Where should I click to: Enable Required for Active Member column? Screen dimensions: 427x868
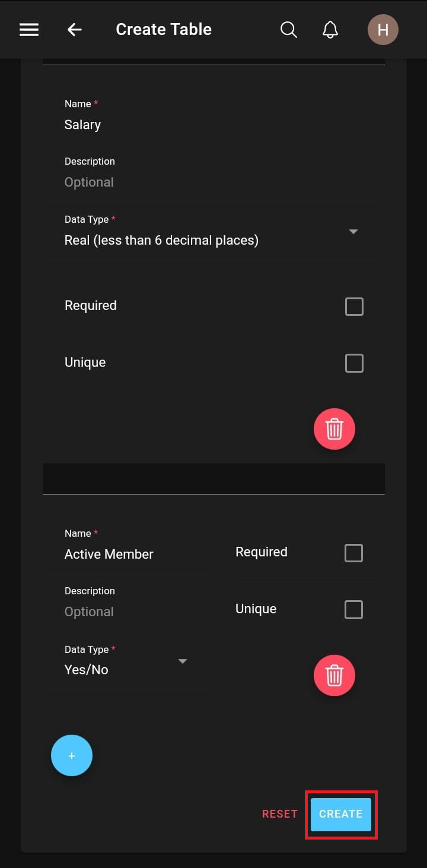pos(353,553)
